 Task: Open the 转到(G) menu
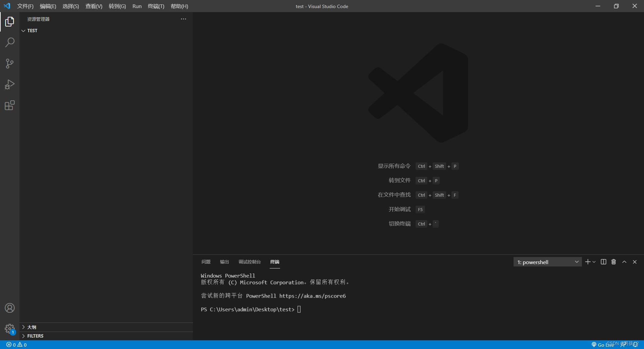(117, 6)
